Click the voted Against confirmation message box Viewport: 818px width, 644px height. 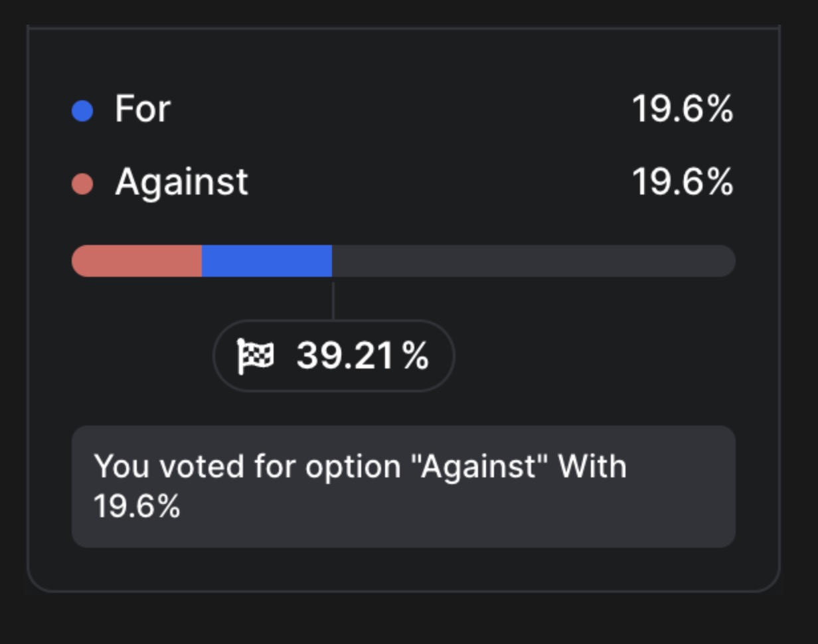[405, 485]
